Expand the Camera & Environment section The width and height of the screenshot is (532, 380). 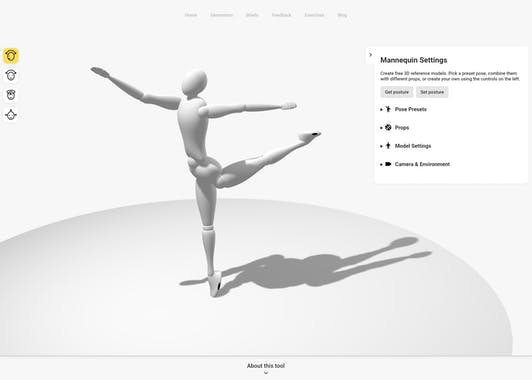pyautogui.click(x=415, y=164)
